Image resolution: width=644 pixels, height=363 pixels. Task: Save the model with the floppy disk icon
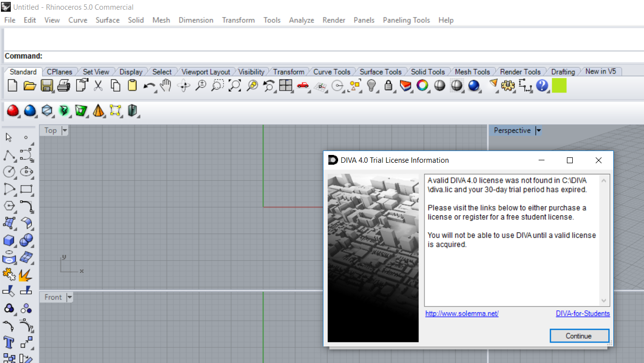pos(47,86)
